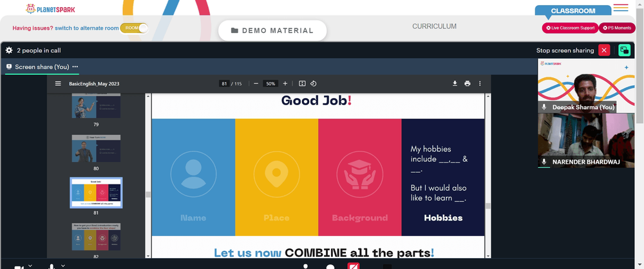Click the Place location pin icon
Viewport: 644px width, 269px height.
click(276, 174)
